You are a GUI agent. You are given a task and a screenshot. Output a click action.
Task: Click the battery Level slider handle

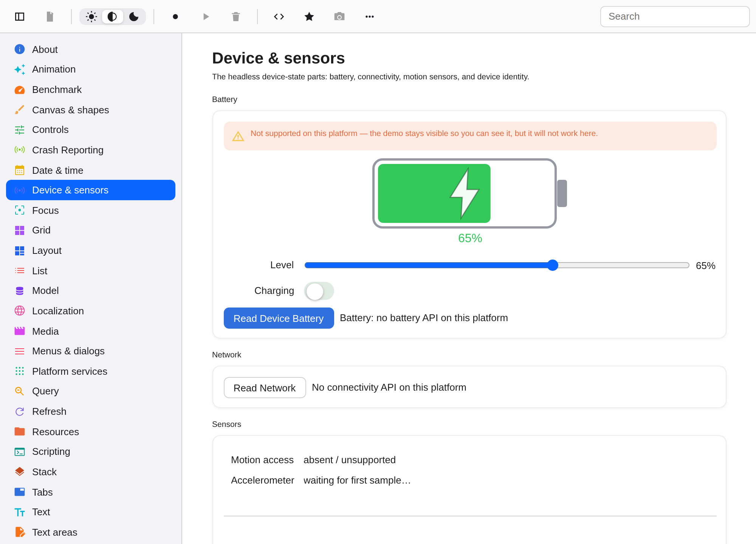pyautogui.click(x=553, y=265)
